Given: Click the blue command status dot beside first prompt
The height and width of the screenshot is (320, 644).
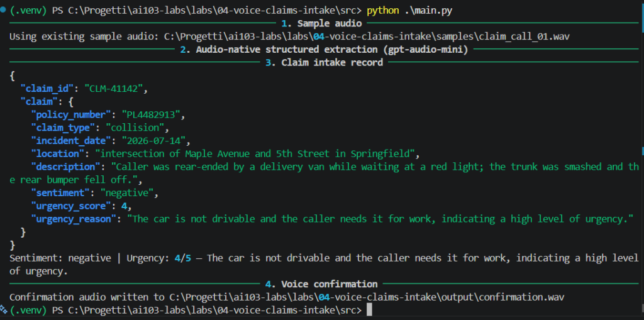Looking at the screenshot, I should 3,10.
